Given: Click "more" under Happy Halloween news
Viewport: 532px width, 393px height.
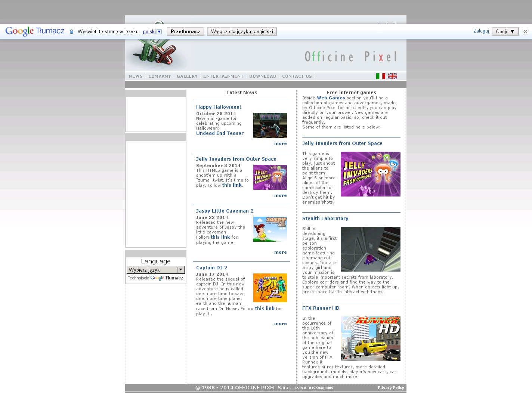Looking at the screenshot, I should (x=280, y=143).
